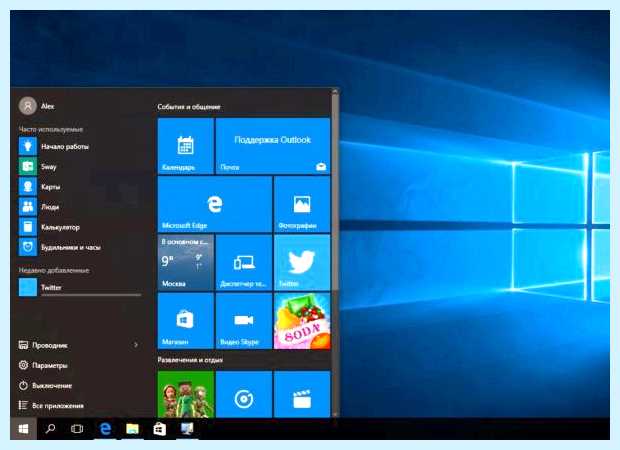
Task: Open Начало работы from the frequently used list
Action: click(79, 146)
